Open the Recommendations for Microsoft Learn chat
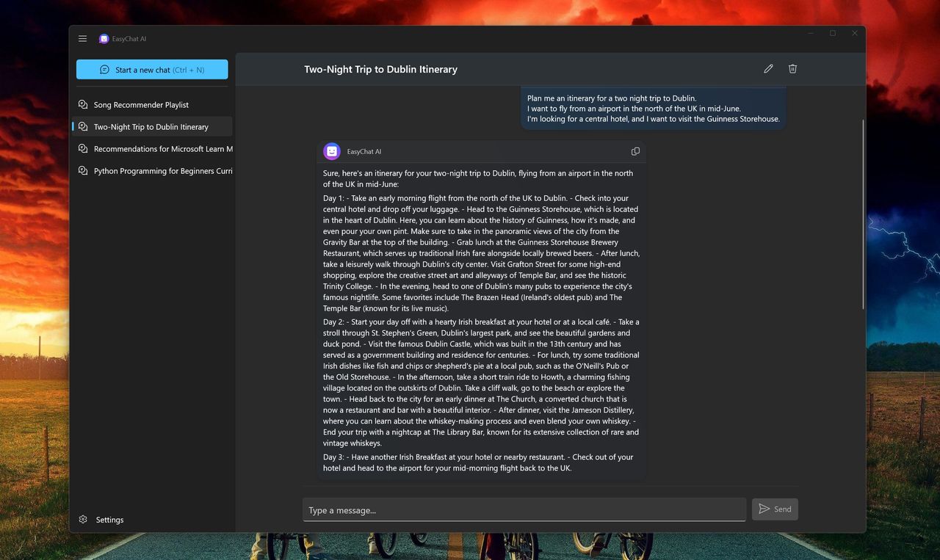The width and height of the screenshot is (940, 560). 152,149
